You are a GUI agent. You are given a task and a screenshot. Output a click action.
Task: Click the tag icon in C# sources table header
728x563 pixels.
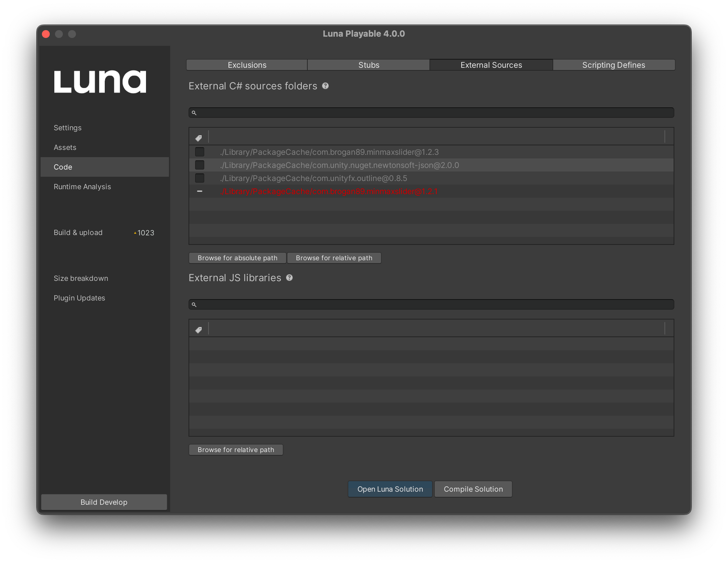(199, 138)
